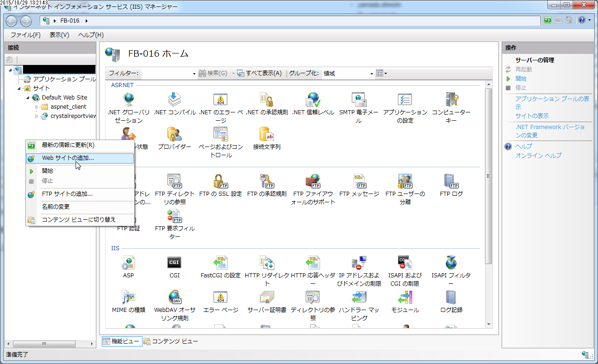Open the HTTP 応答ヘッダー feature
Image resolution: width=598 pixels, height=364 pixels.
point(313,271)
